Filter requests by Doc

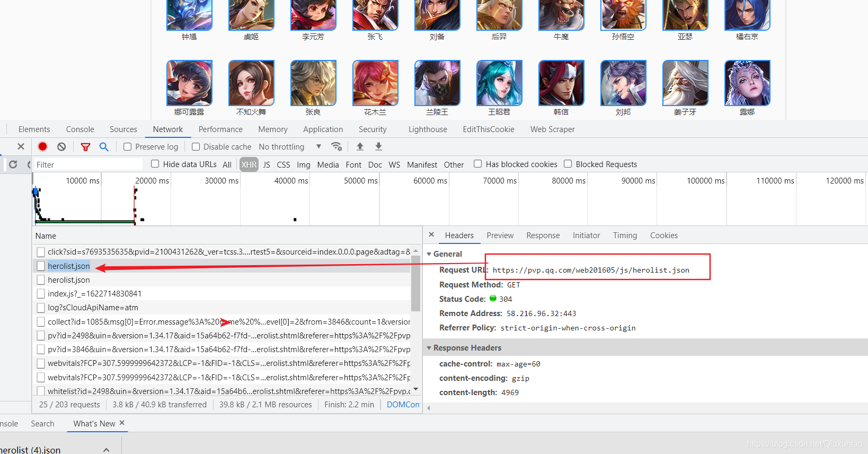point(375,164)
